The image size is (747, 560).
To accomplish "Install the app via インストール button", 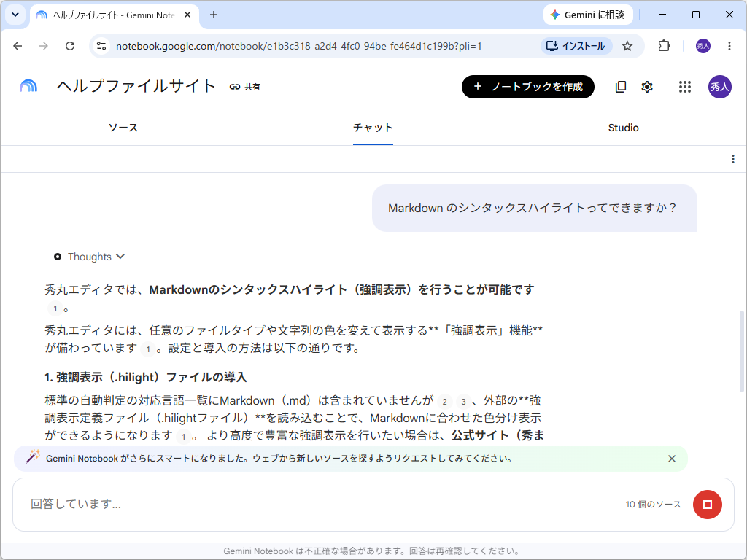I will click(x=576, y=46).
